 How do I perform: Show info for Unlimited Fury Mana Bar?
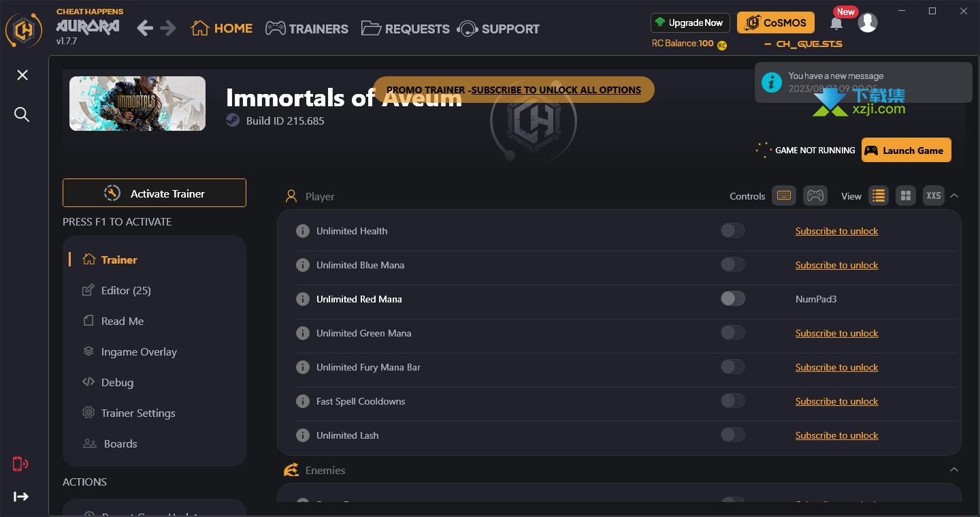303,367
